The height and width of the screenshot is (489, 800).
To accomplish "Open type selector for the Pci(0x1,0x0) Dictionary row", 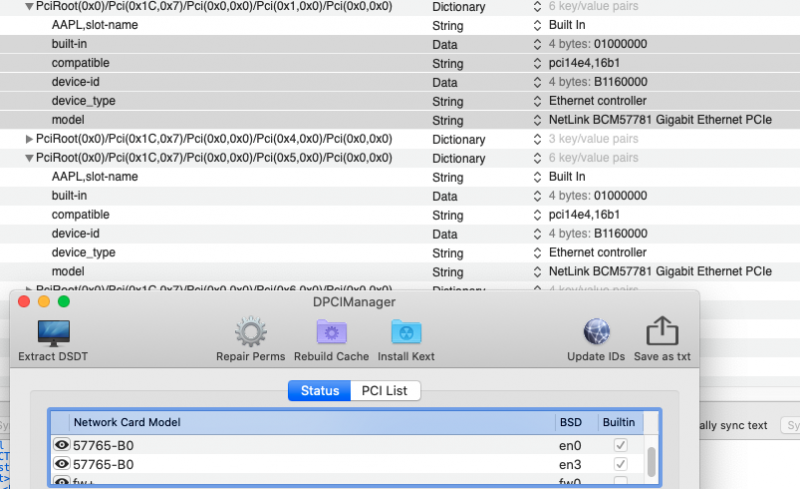I will click(x=537, y=7).
